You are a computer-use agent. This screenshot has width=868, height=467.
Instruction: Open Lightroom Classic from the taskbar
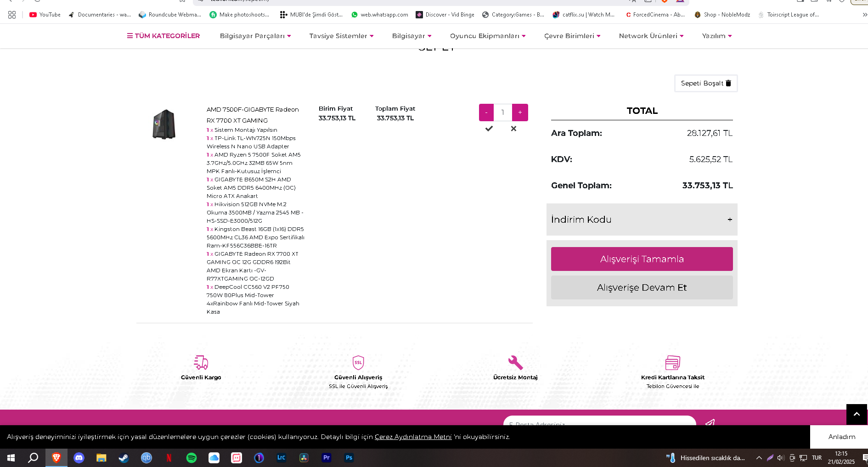(x=282, y=458)
